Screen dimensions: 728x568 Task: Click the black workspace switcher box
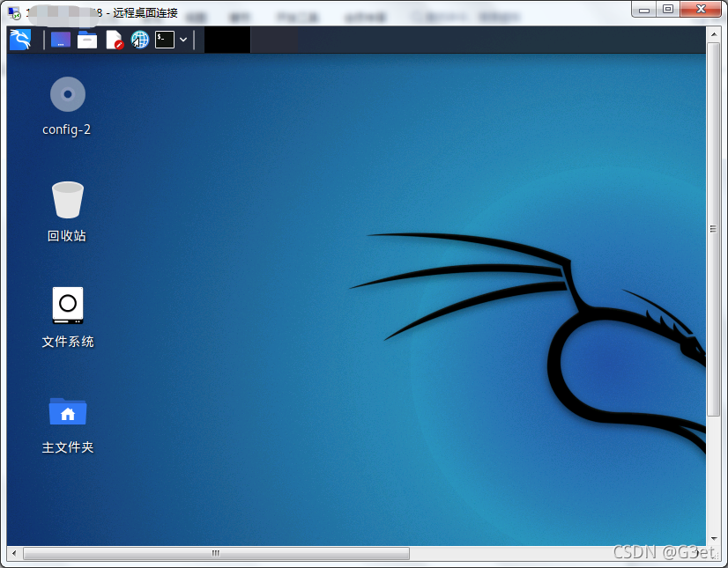pos(227,40)
